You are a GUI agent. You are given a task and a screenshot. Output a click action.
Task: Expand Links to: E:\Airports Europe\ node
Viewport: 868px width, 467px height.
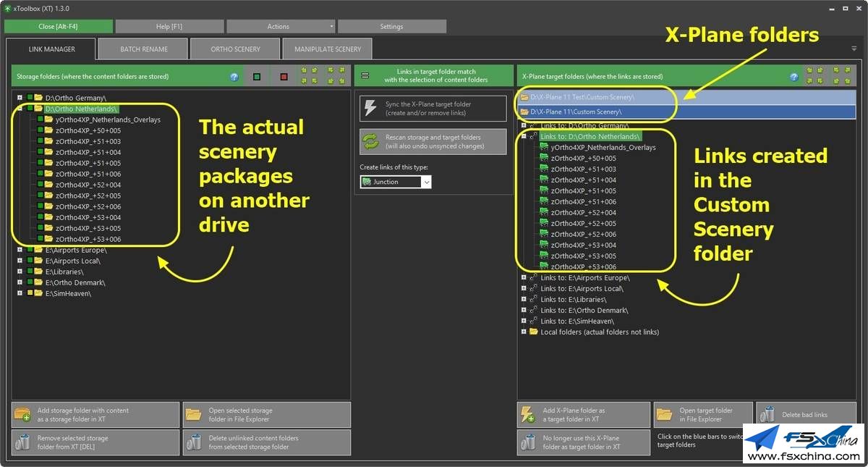click(x=523, y=277)
